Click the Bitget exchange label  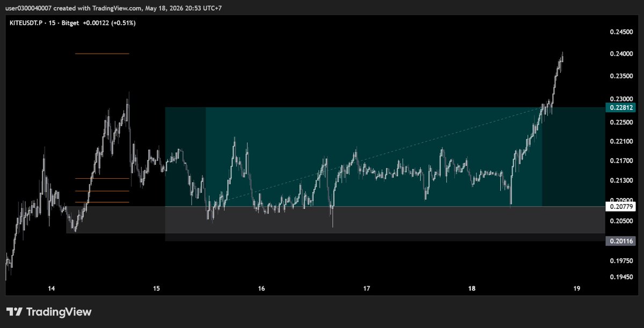coord(70,23)
